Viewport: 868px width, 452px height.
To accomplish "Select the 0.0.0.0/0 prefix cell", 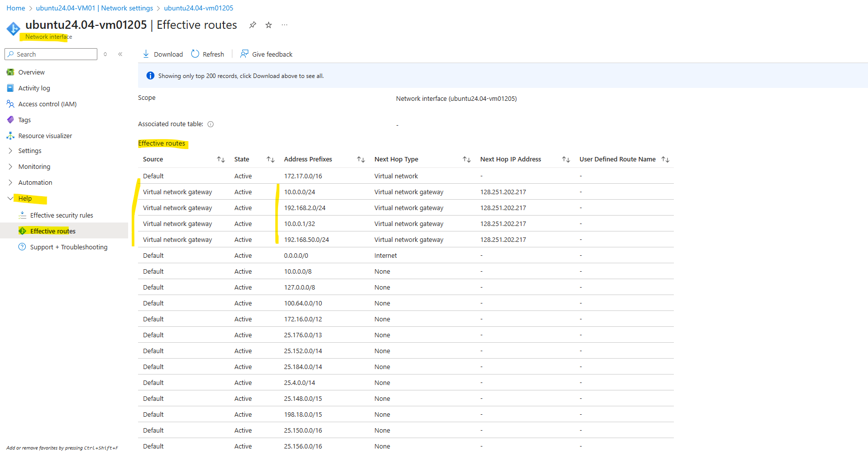I will tap(296, 256).
